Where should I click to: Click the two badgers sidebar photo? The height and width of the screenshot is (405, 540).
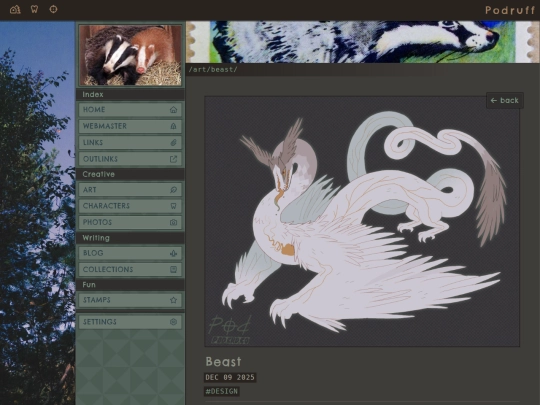(130, 55)
